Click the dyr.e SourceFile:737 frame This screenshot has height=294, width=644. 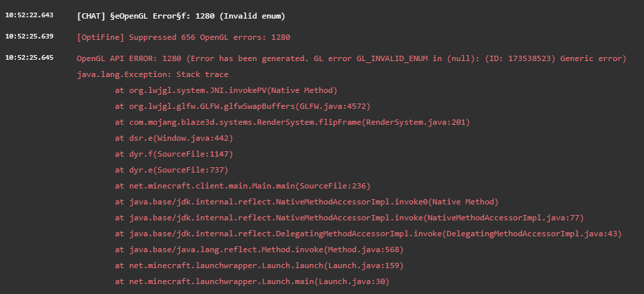pyautogui.click(x=174, y=170)
